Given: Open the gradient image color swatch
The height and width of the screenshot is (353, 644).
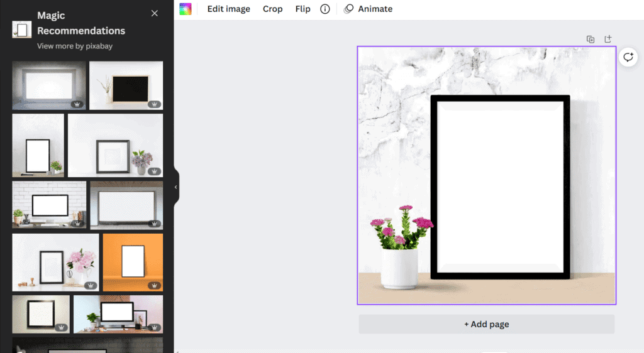Looking at the screenshot, I should 186,9.
